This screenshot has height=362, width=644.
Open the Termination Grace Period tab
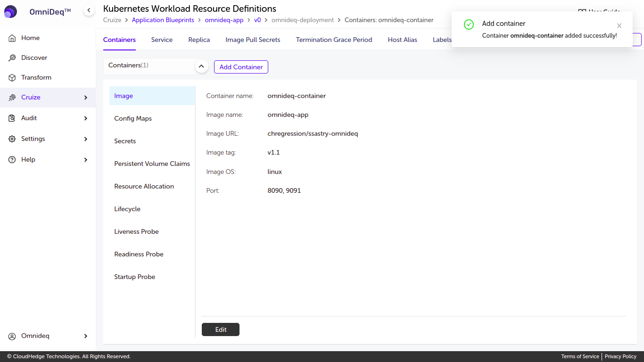tap(334, 40)
